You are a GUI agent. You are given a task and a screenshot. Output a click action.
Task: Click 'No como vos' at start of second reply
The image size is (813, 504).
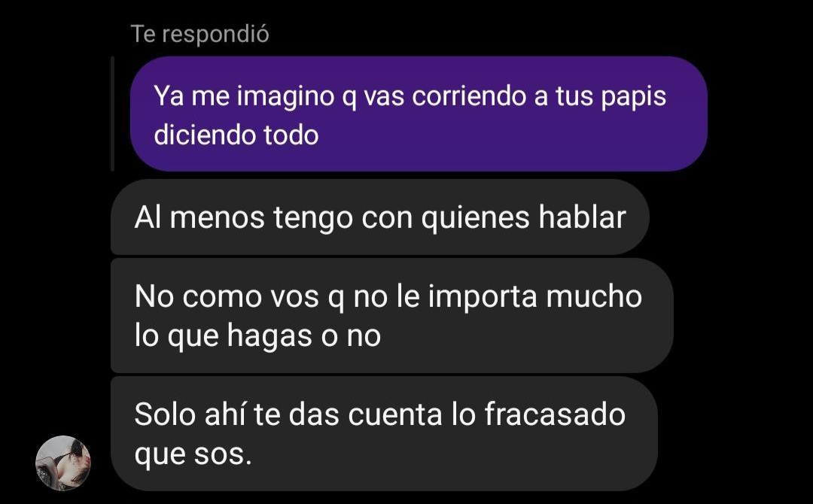[227, 297]
